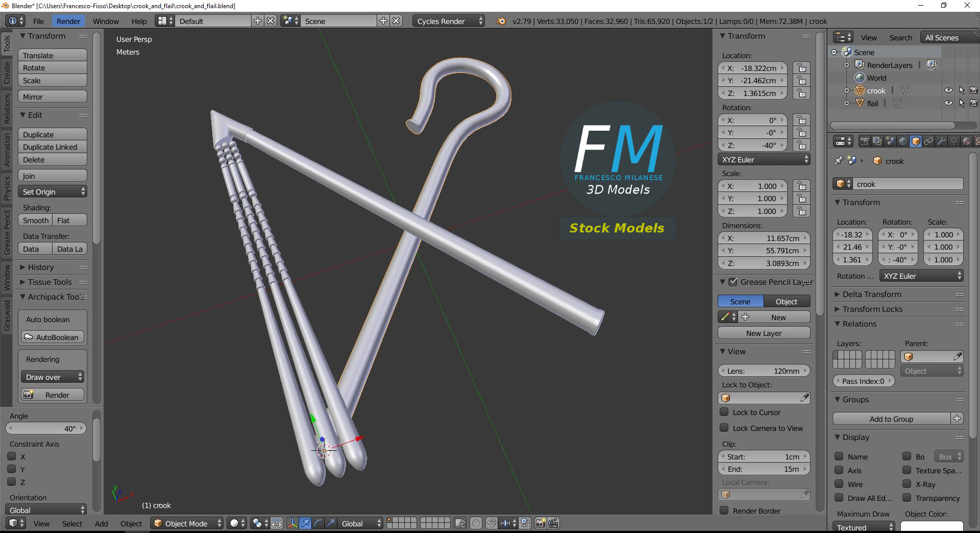The width and height of the screenshot is (980, 533).
Task: Open the viewport shading selector in the header
Action: [236, 524]
